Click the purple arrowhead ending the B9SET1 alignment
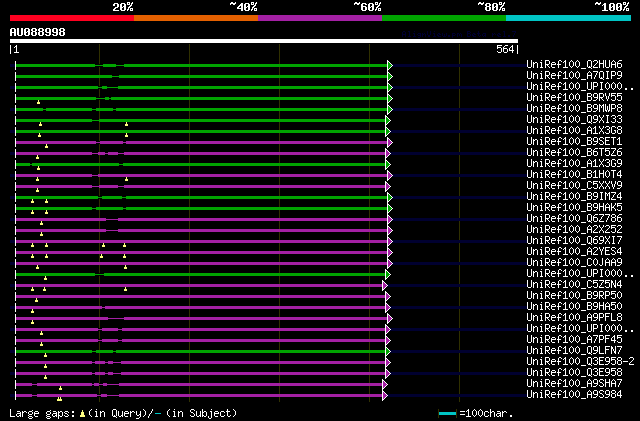This screenshot has width=640, height=421. tap(390, 143)
